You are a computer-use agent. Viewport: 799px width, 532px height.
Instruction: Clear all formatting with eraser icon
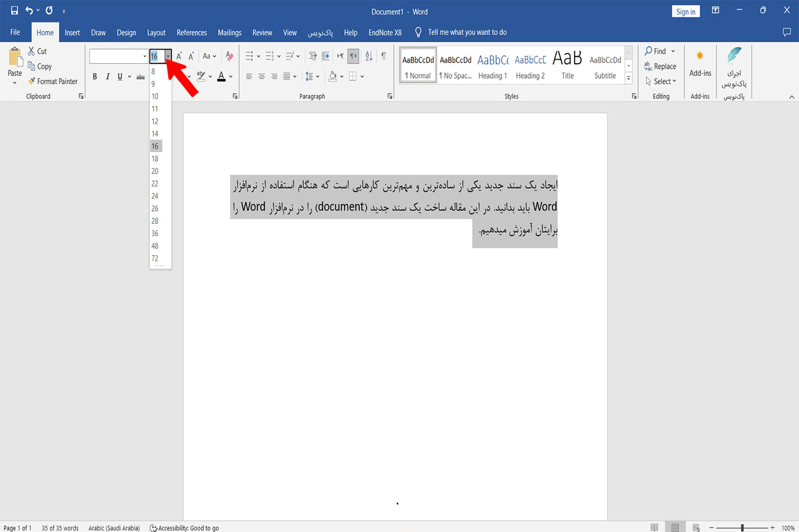point(230,56)
